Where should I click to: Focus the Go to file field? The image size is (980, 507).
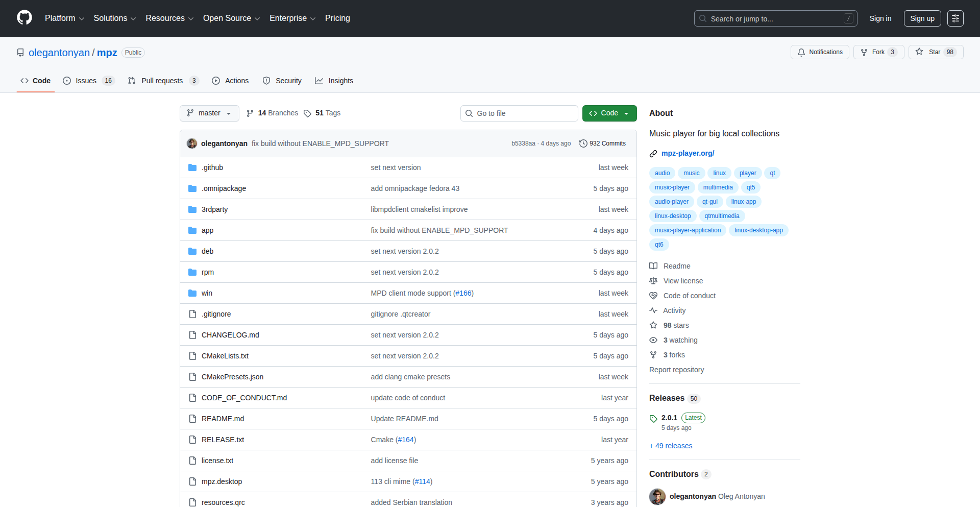(519, 113)
